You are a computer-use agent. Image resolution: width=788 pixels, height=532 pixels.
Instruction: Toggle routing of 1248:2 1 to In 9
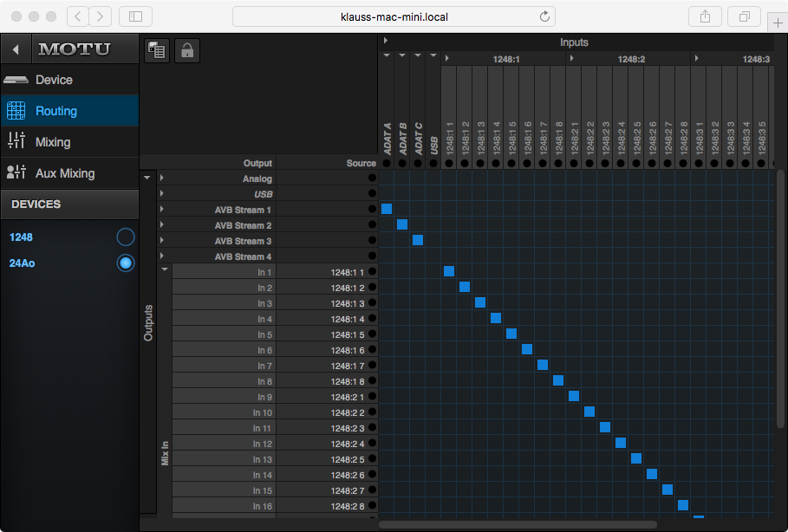click(x=573, y=396)
